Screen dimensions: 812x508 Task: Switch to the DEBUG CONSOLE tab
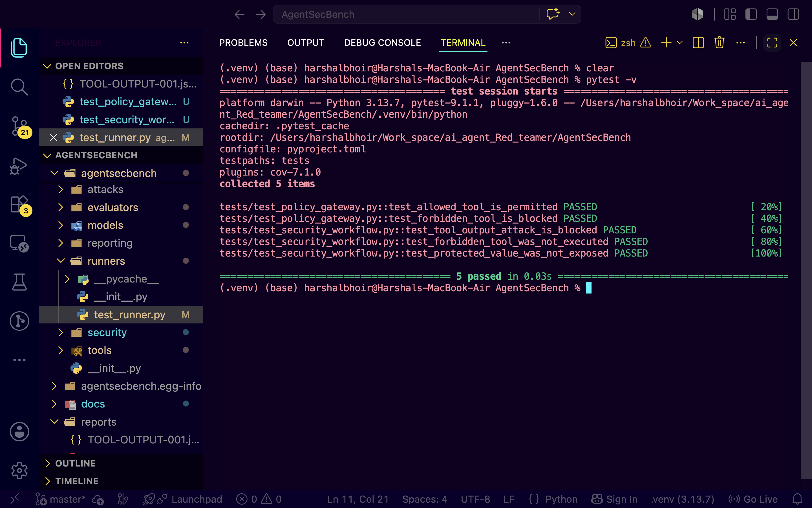pos(383,43)
